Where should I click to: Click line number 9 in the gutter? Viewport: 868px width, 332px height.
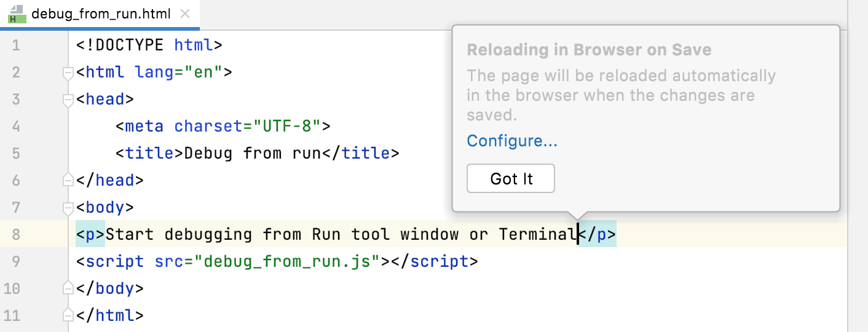(x=15, y=262)
